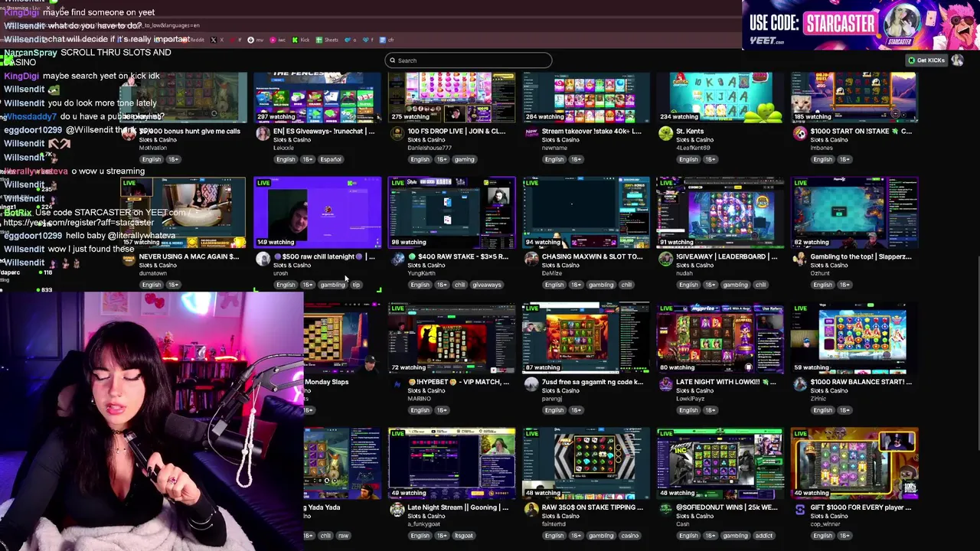
Task: Open the 98 watching YungKarth stream thumbnail
Action: [x=452, y=213]
